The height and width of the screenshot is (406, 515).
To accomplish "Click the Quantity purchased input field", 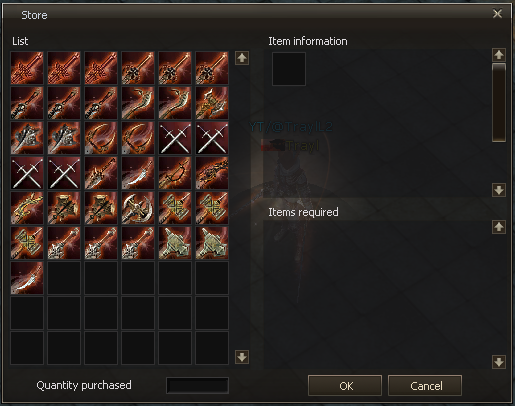I will 197,386.
